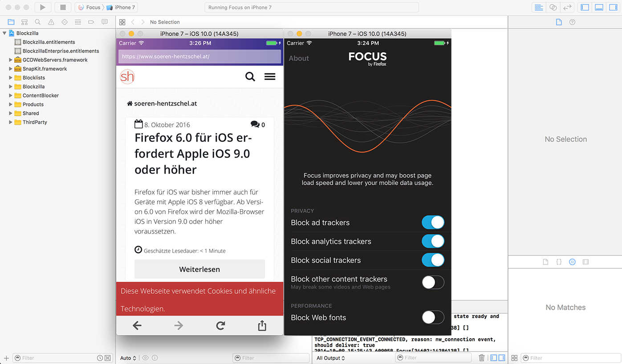Toggle the Console pane button
Screen dimensions: 622x364
(502, 358)
